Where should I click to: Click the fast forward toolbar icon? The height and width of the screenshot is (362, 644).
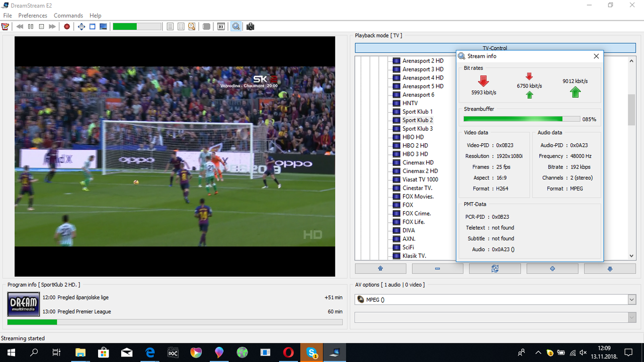tap(52, 27)
